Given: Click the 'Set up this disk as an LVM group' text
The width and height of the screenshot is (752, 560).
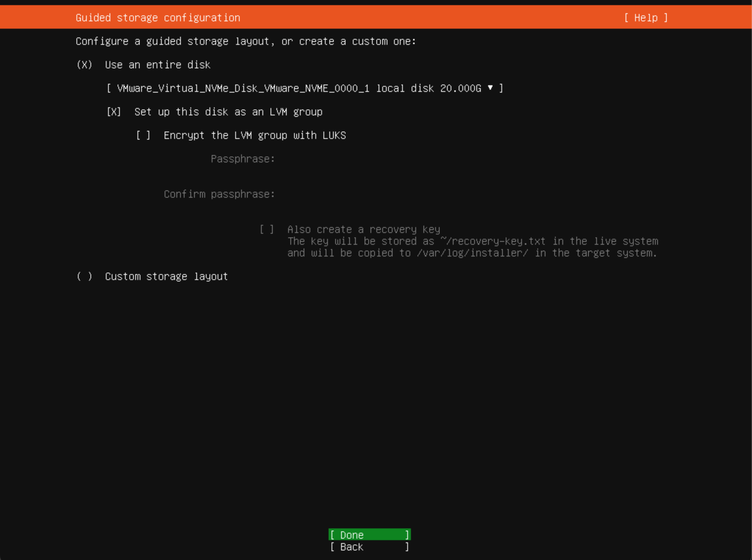Looking at the screenshot, I should [x=228, y=112].
